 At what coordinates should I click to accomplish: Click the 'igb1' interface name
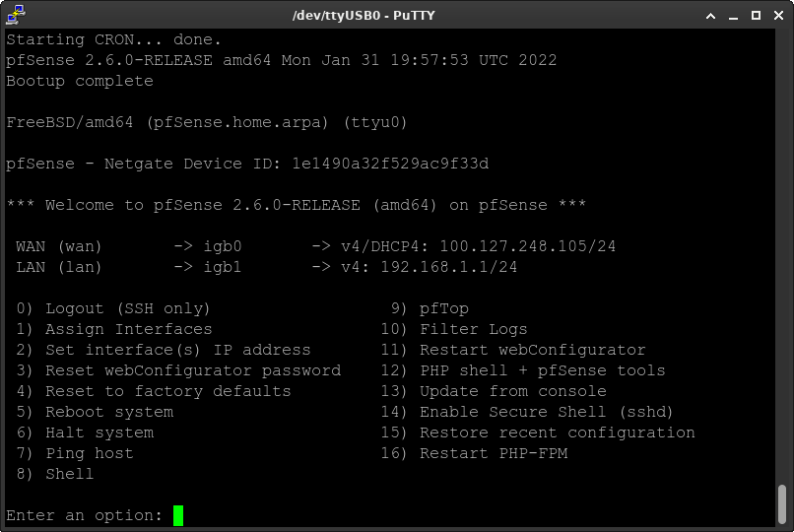coord(223,267)
